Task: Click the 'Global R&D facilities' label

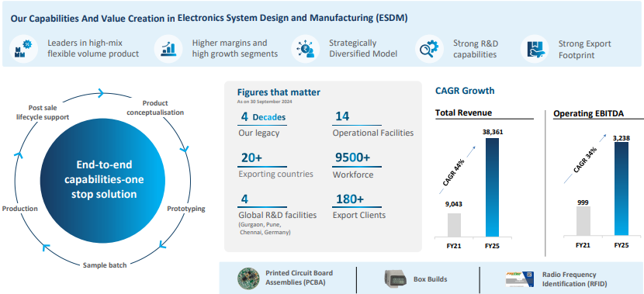Action: (278, 215)
